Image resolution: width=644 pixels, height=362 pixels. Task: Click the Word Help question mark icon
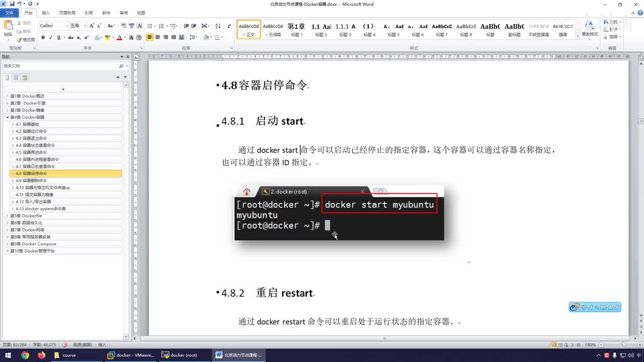coord(639,13)
